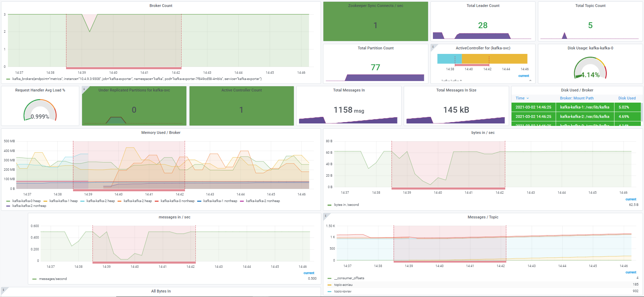
Task: Open Active Controller Count title menu
Action: [x=242, y=90]
